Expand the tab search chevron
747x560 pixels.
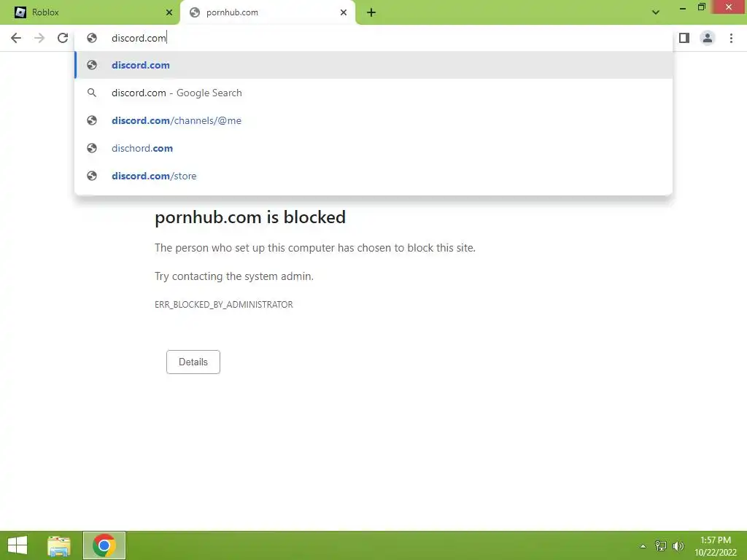click(656, 12)
